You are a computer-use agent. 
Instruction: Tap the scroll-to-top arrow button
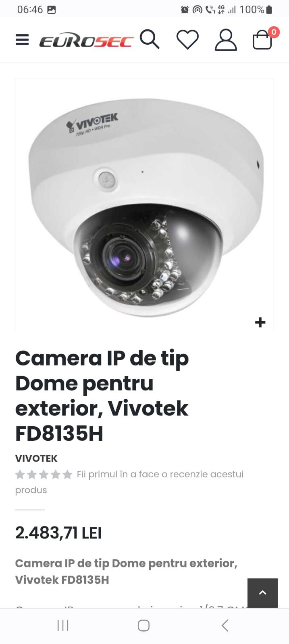(262, 593)
